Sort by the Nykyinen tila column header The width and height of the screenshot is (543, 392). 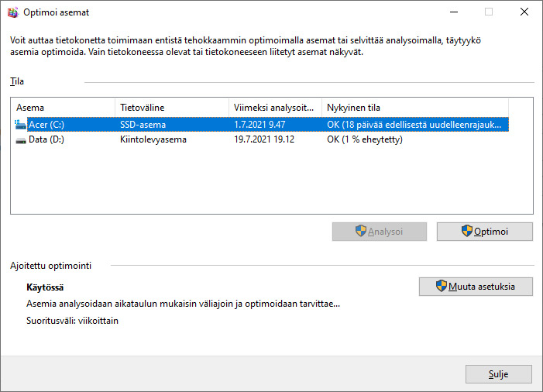coord(415,108)
